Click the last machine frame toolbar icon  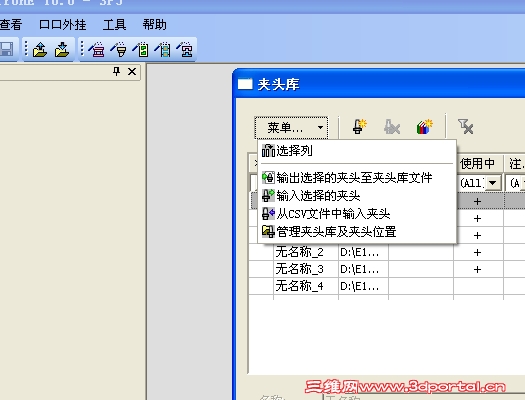pyautogui.click(x=185, y=50)
